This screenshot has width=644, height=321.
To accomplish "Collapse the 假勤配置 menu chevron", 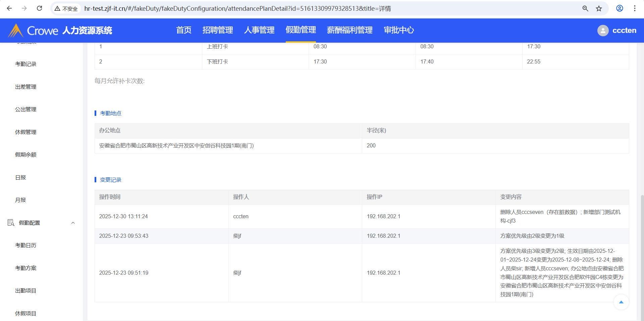I will 73,223.
